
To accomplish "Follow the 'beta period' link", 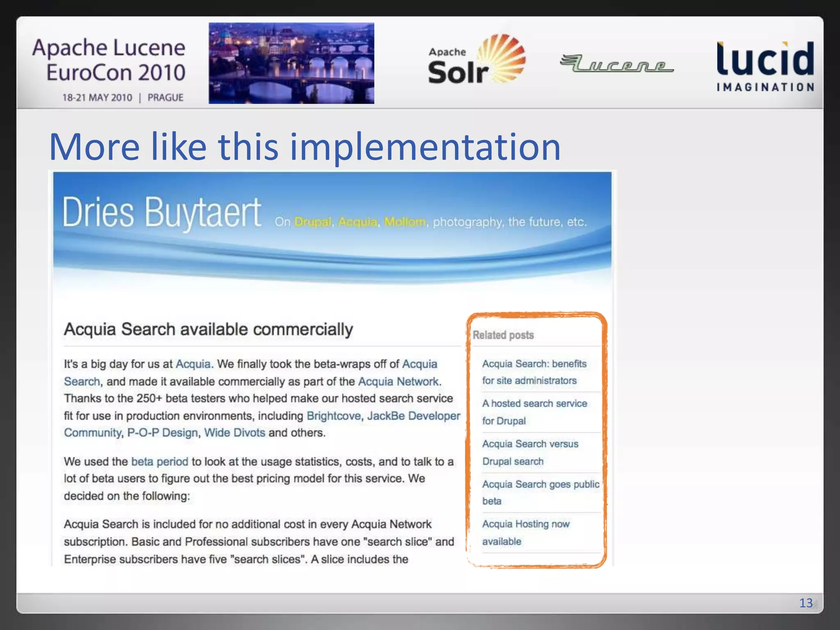I will (x=160, y=462).
